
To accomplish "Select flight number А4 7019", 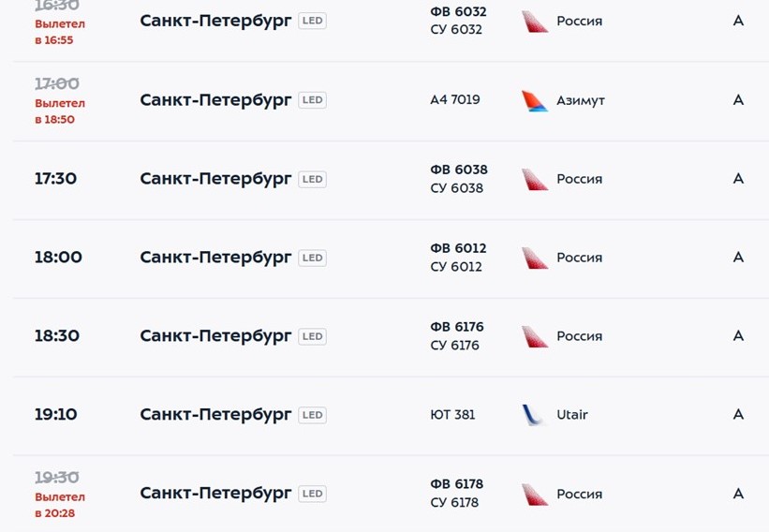I will (x=455, y=100).
